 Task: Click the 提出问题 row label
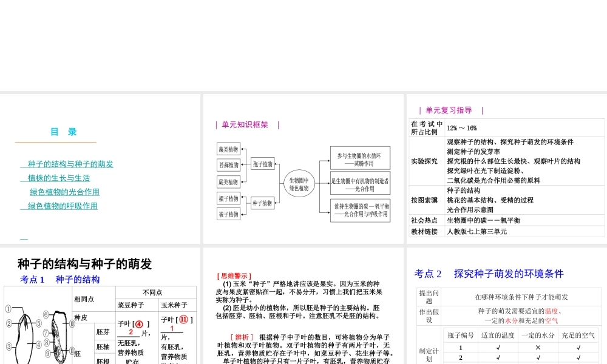(429, 297)
